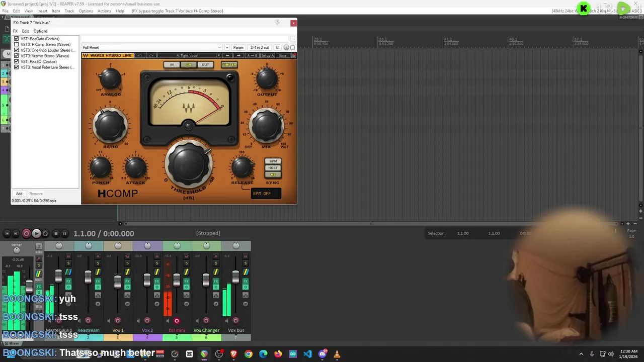The width and height of the screenshot is (644, 362).
Task: Arm the Vox Changer track for recording
Action: [x=206, y=321]
